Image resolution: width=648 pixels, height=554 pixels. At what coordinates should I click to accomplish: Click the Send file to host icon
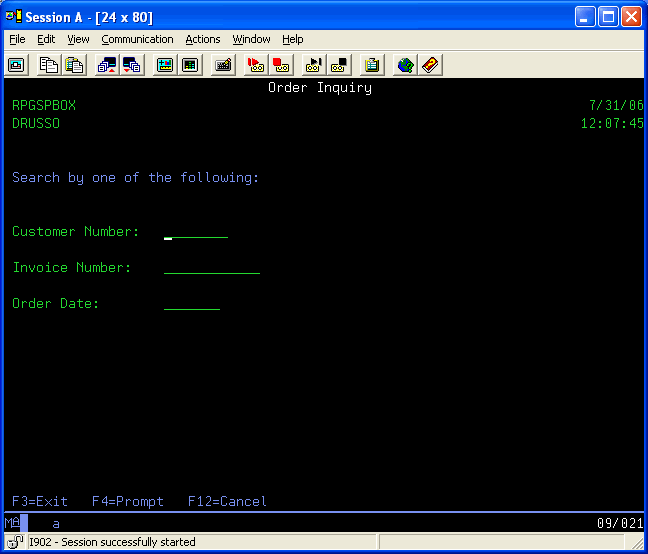pyautogui.click(x=107, y=65)
